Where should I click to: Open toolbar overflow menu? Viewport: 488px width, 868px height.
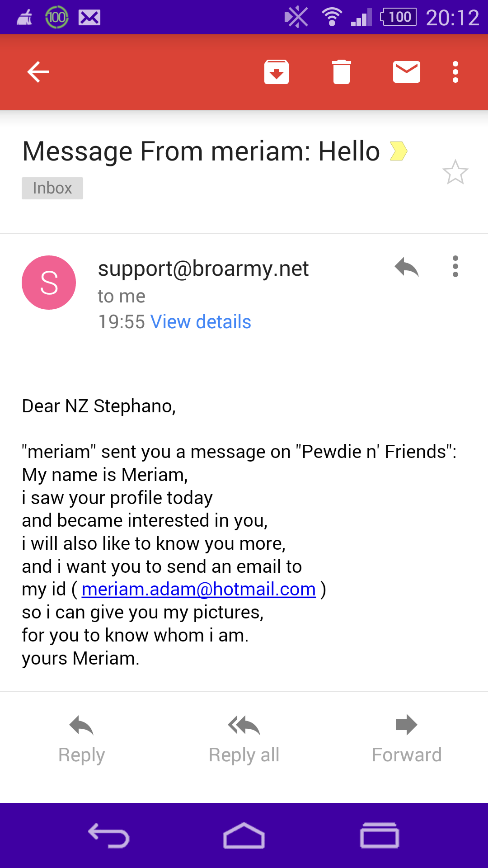(455, 72)
